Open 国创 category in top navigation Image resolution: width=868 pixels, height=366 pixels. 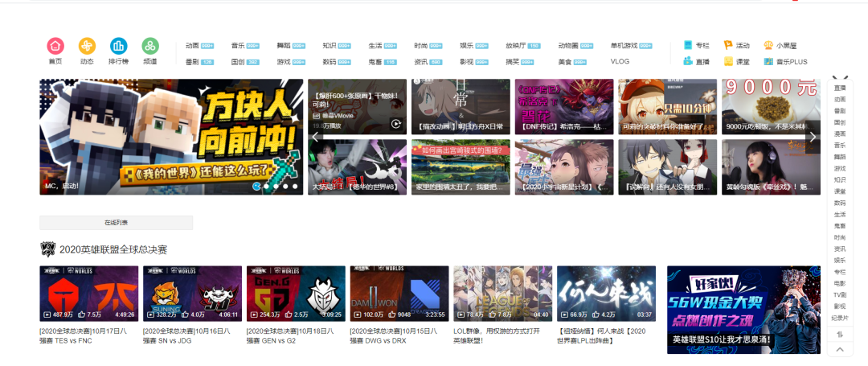coord(238,61)
